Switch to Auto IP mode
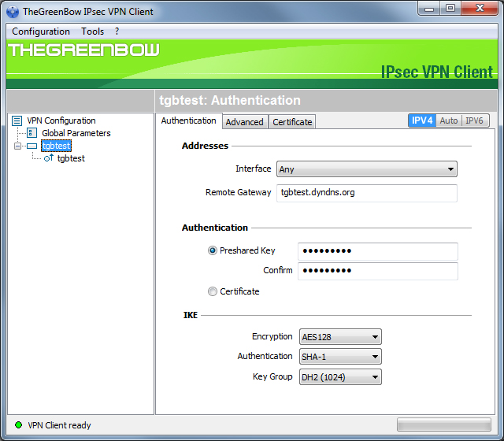Screen dimensions: 504x441 [x=449, y=120]
